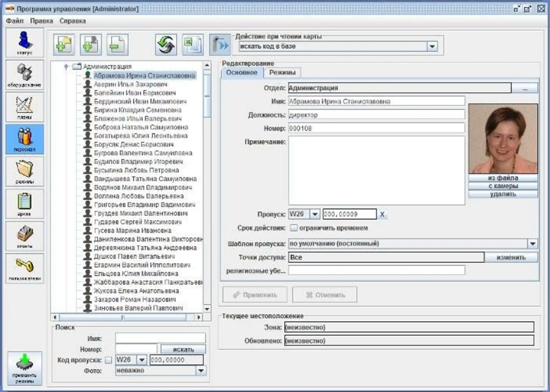Select Аверин Илья Захарович in list
The image size is (550, 392).
(131, 84)
